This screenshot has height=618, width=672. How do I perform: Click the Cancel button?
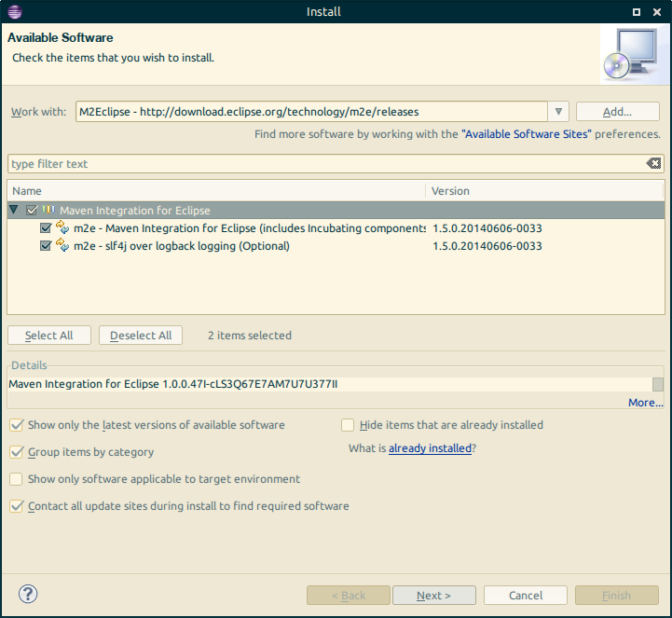526,596
